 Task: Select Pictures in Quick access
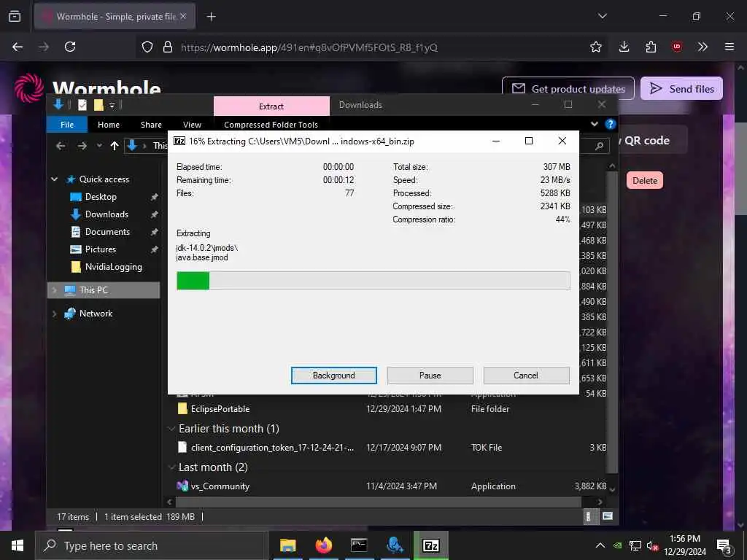[x=101, y=249]
